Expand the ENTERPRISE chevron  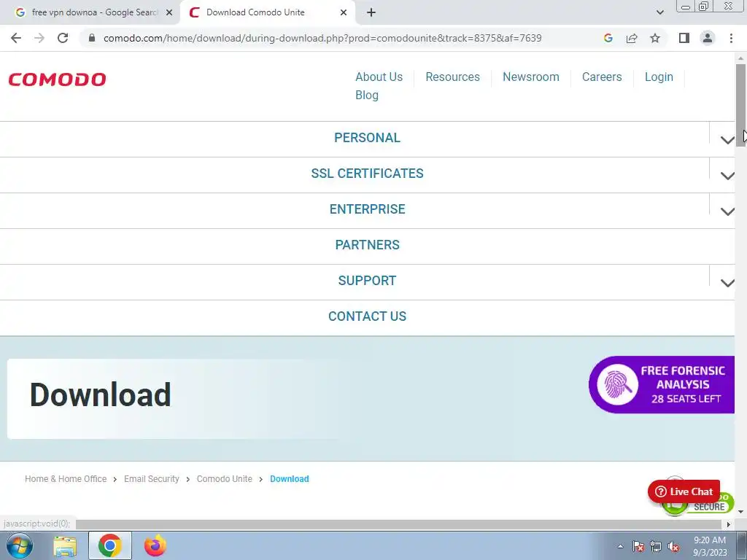pos(727,211)
